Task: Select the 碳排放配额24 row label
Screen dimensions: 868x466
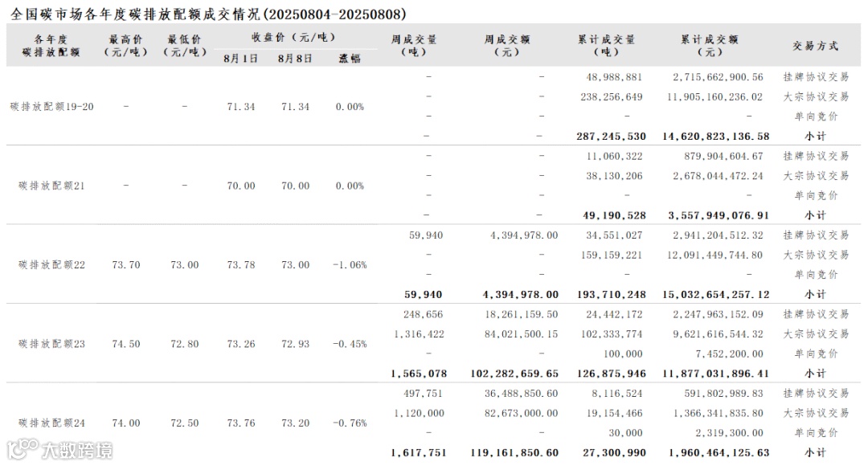Action: click(52, 423)
